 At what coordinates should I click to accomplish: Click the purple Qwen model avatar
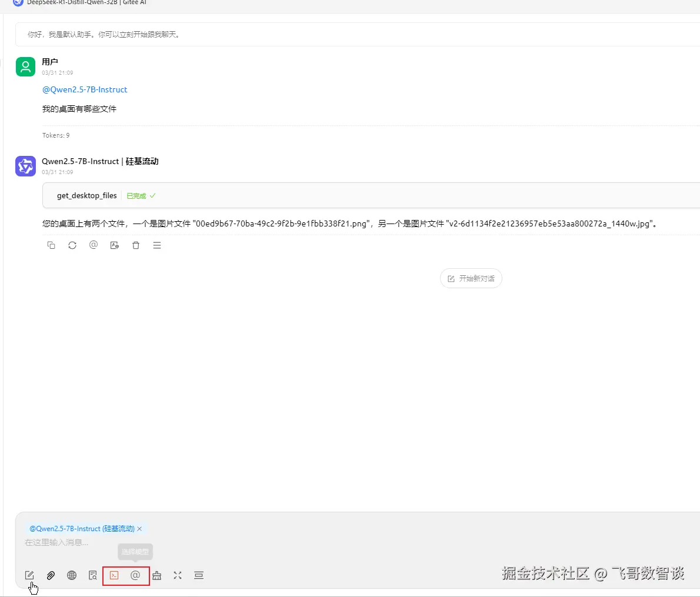pos(25,166)
